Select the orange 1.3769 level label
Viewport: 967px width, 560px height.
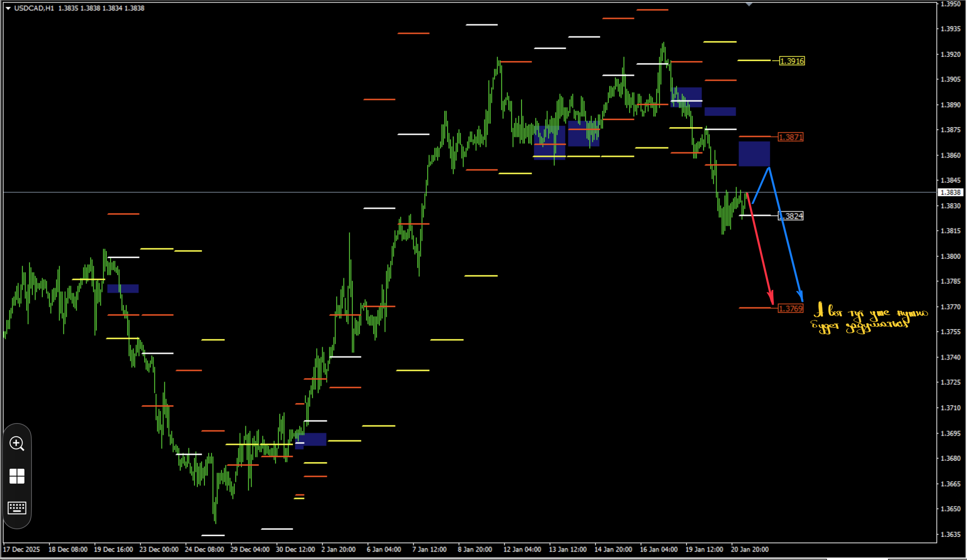click(x=790, y=308)
